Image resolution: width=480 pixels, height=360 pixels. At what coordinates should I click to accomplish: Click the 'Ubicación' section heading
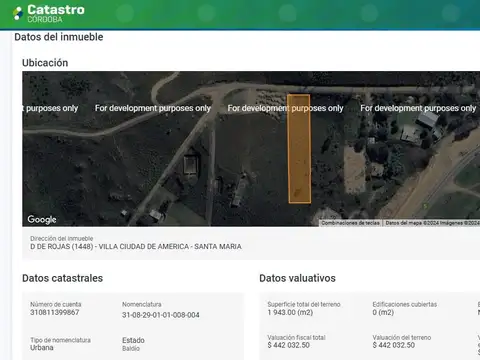point(45,63)
